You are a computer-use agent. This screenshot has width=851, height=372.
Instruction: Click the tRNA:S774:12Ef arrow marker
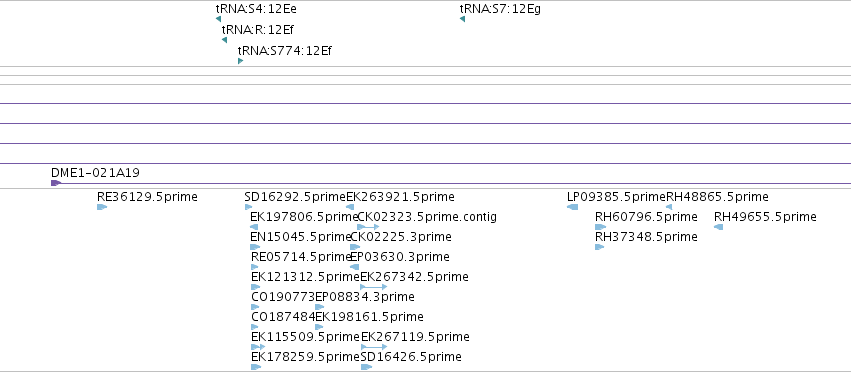240,61
